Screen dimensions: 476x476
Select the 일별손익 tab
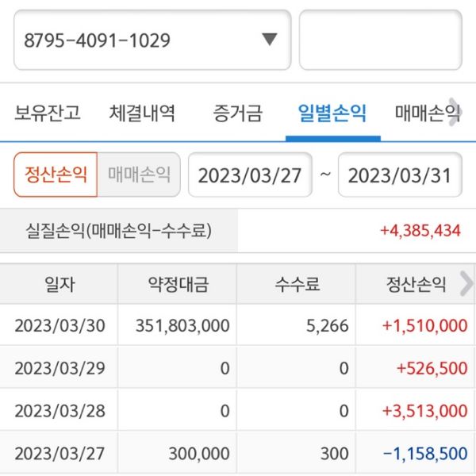point(332,113)
